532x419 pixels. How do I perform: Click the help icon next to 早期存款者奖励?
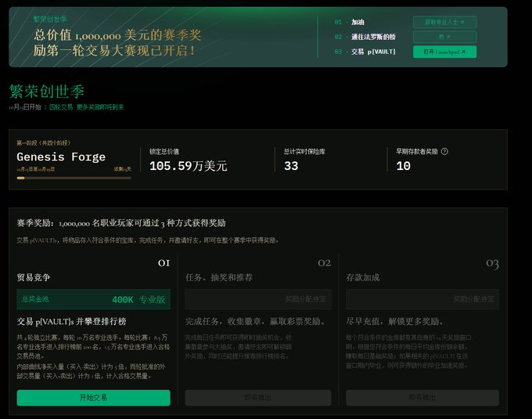pyautogui.click(x=444, y=151)
